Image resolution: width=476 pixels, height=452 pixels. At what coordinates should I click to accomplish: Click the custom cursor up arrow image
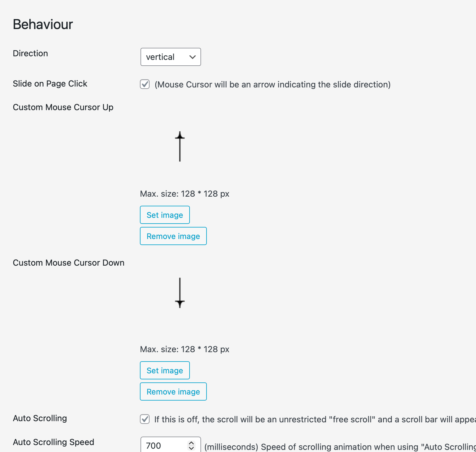(x=180, y=146)
